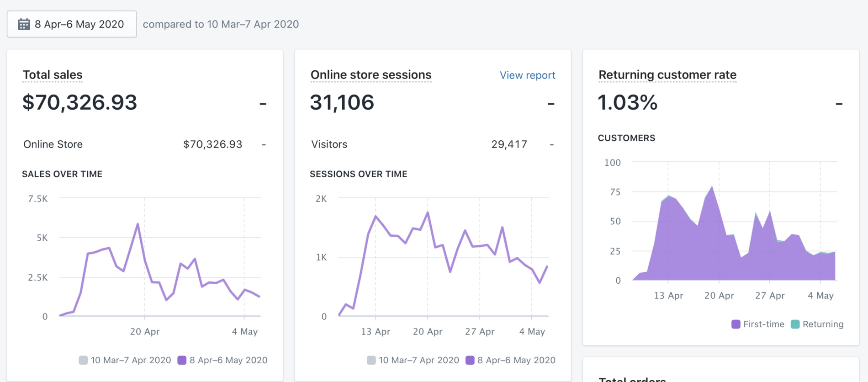This screenshot has width=868, height=382.
Task: Open the 8 Apr–6 May 2020 date picker
Action: pos(72,24)
